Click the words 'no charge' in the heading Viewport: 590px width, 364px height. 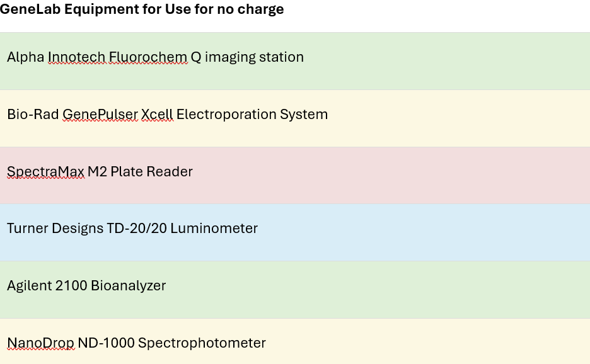pyautogui.click(x=252, y=9)
